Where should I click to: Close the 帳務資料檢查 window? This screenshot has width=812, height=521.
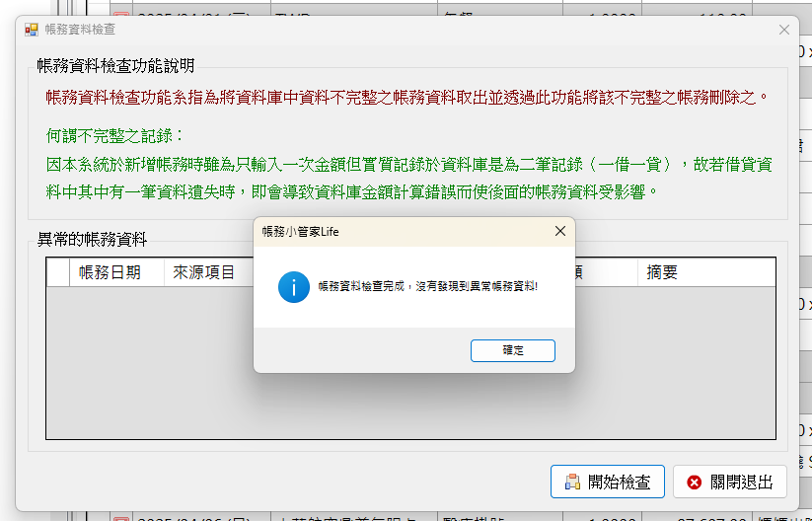(784, 30)
